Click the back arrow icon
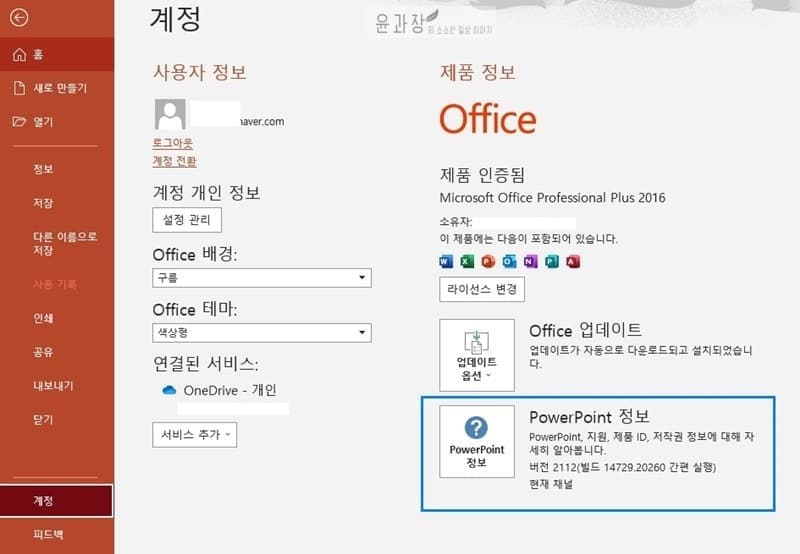Viewport: 800px width, 554px height. point(19,18)
